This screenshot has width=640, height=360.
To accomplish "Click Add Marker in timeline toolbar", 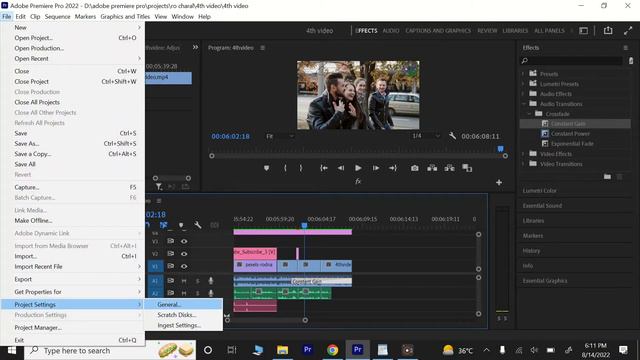I will [x=181, y=225].
